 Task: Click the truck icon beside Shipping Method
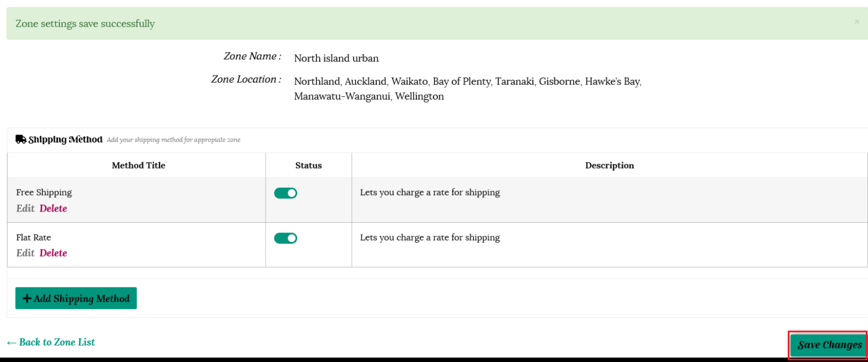pyautogui.click(x=21, y=139)
